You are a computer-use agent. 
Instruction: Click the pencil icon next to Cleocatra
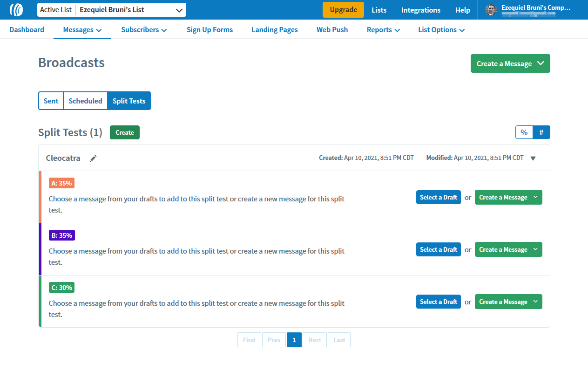(93, 158)
